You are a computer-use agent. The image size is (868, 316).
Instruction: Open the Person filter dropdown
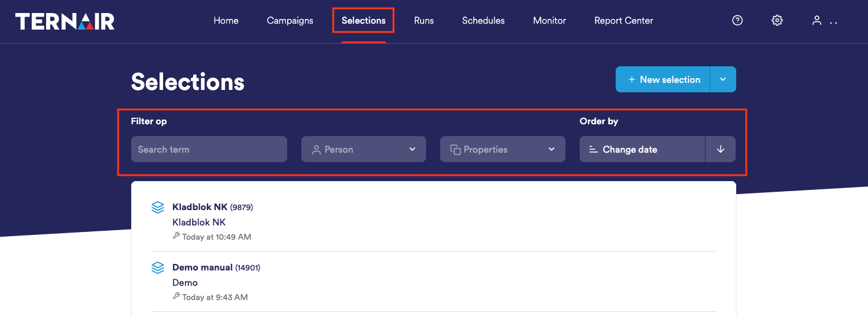tap(363, 149)
